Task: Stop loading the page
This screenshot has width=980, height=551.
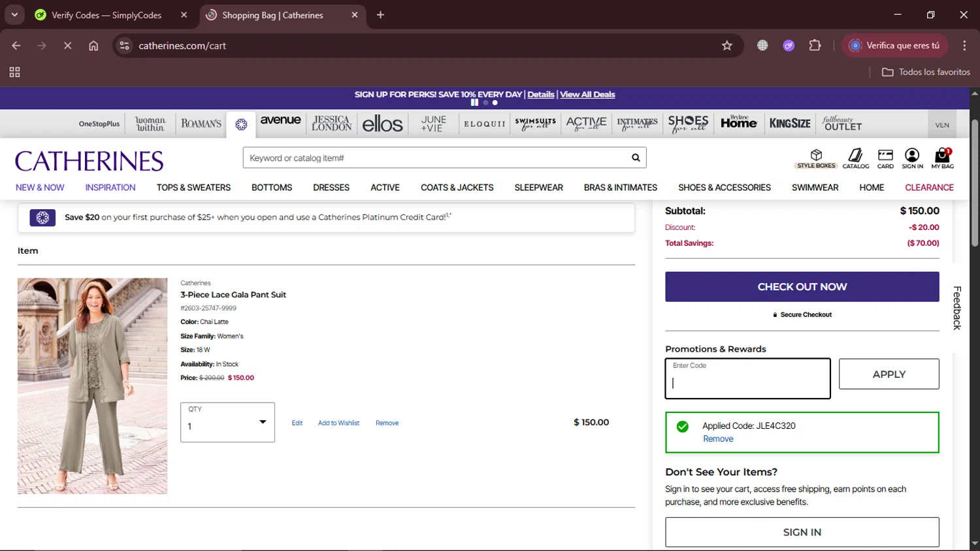Action: pyautogui.click(x=67, y=46)
